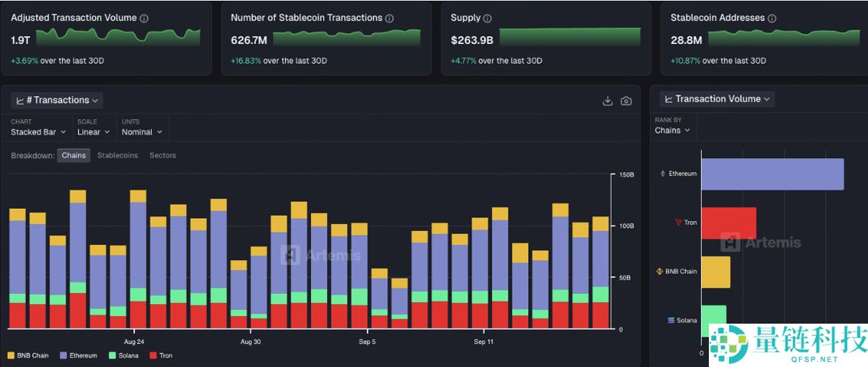
Task: Click info icon beside Stablecoin Addresses
Action: click(773, 18)
